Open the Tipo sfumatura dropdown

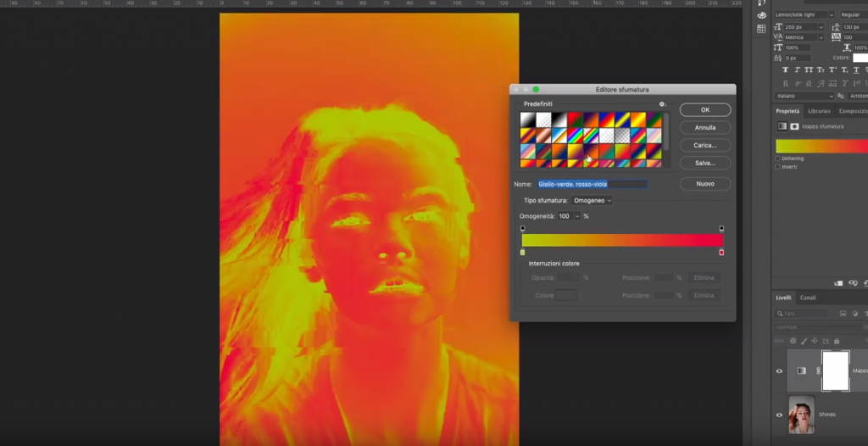[592, 200]
